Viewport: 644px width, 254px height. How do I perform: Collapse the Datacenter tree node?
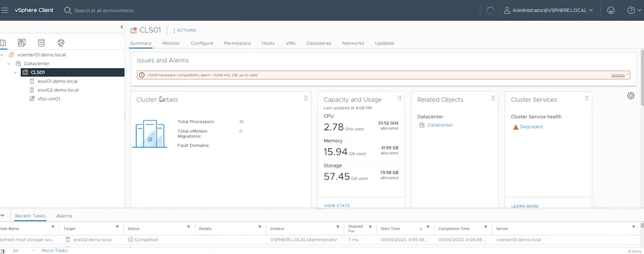[8, 64]
